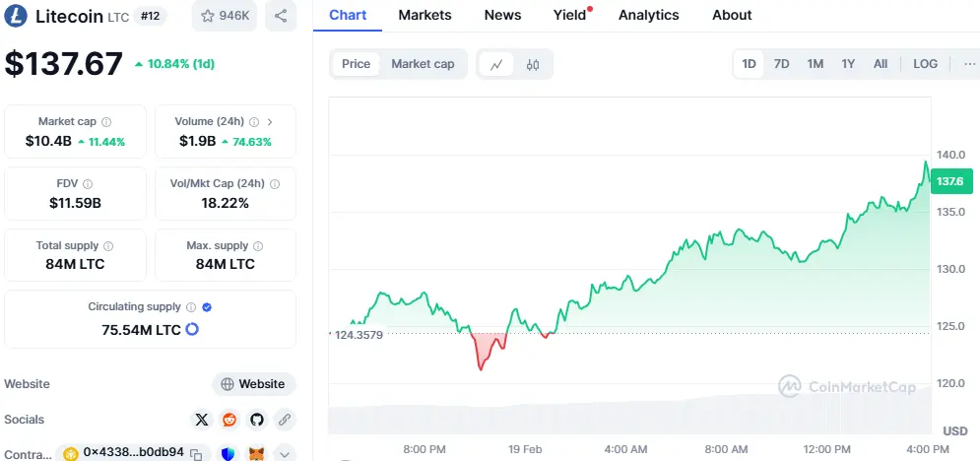The image size is (980, 461).
Task: Switch to candlestick chart view
Action: click(x=533, y=64)
